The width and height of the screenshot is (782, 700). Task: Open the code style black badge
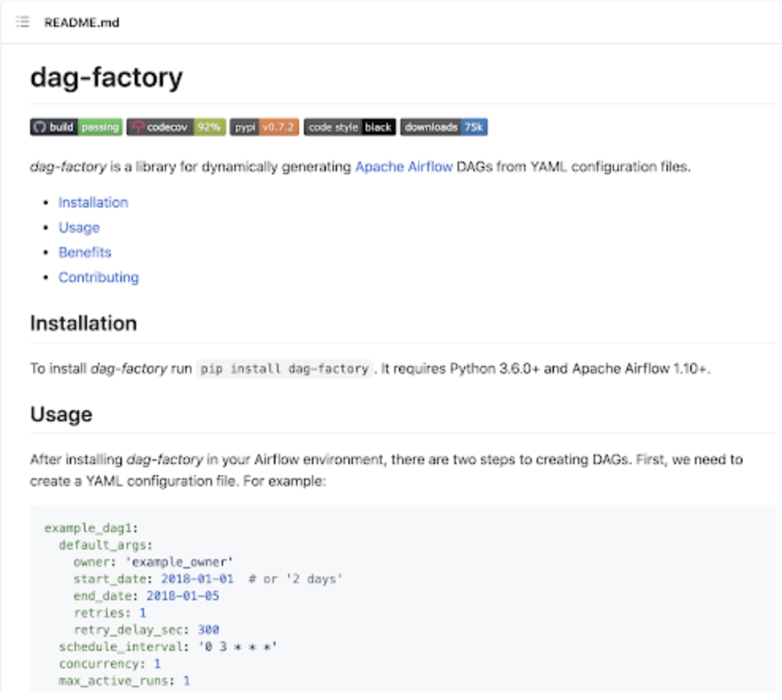coord(350,127)
